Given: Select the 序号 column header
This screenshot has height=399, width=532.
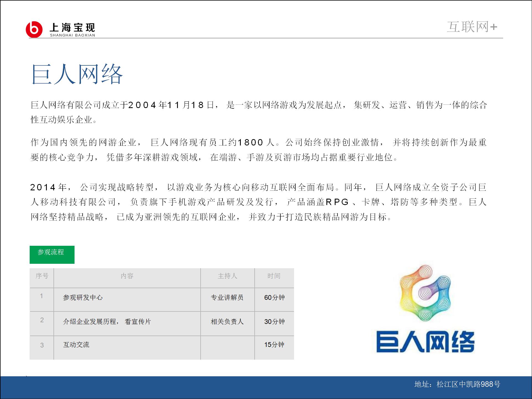Looking at the screenshot, I should [x=42, y=278].
